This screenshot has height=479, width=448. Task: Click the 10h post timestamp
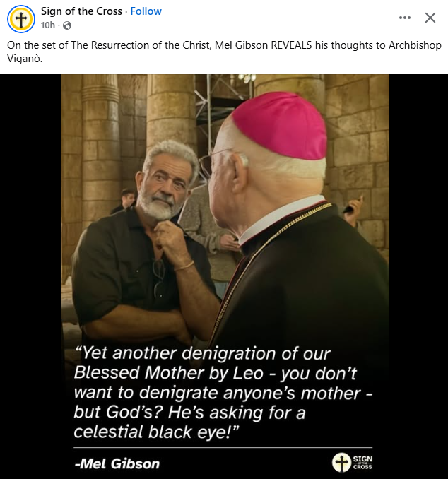click(x=47, y=25)
